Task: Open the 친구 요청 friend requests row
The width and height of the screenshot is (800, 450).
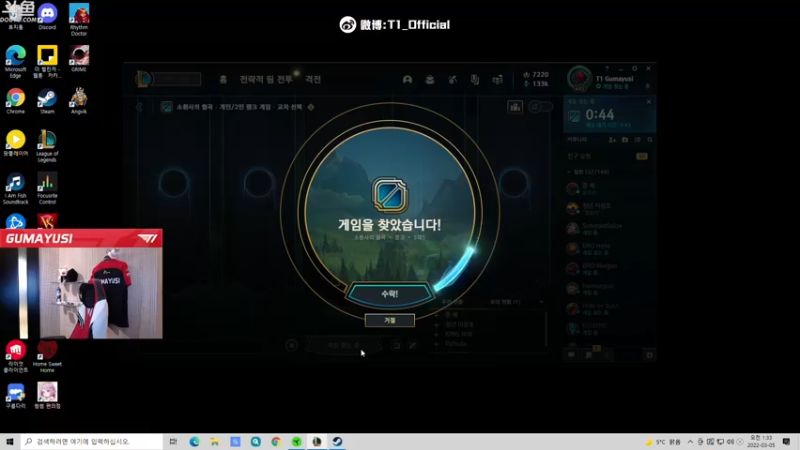Action: pyautogui.click(x=608, y=156)
